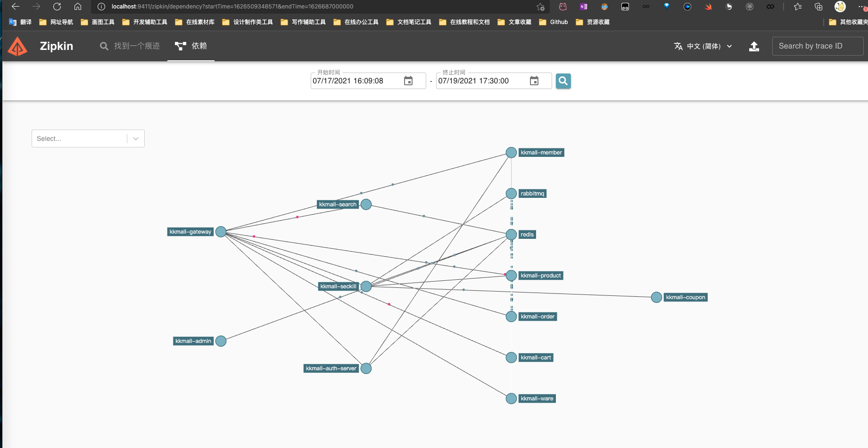Screen dimensions: 868x448
Task: Open the Github bookmark folder
Action: point(554,22)
